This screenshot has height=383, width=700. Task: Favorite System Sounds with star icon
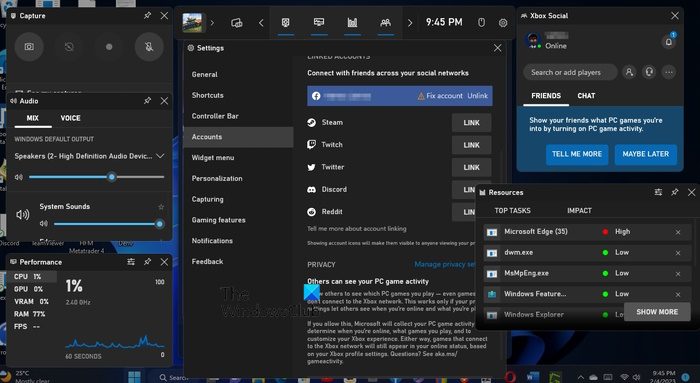[161, 207]
